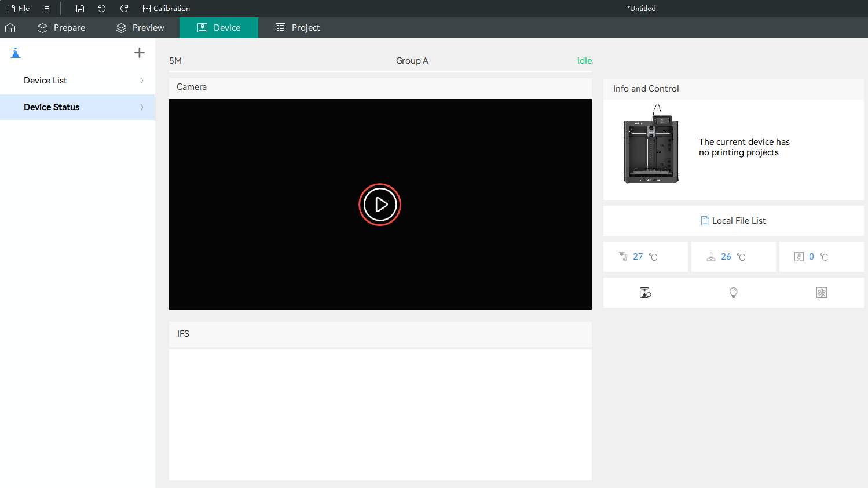Image resolution: width=868 pixels, height=488 pixels.
Task: Open the Project tab
Action: tap(298, 28)
